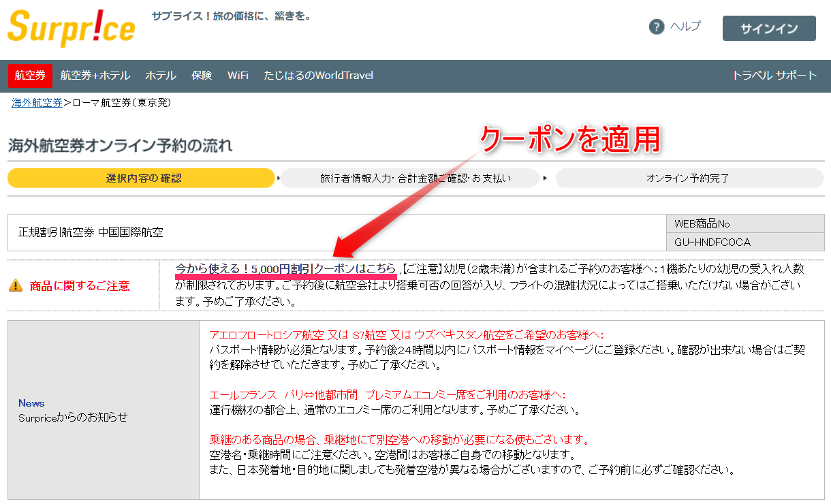Click the 海外航空券オンライン予約の流れ heading
Image resolution: width=831 pixels, height=504 pixels.
click(120, 145)
